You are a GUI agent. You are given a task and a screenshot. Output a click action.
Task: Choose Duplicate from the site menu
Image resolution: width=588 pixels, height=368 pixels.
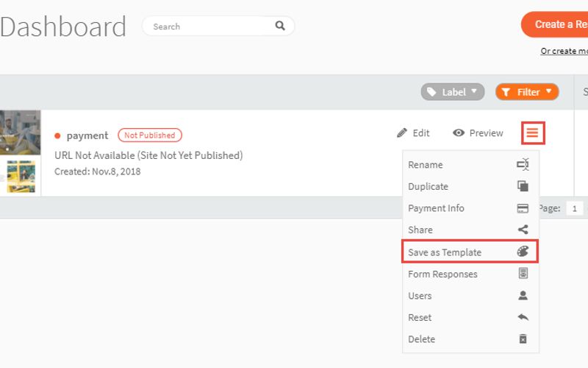[x=428, y=186]
